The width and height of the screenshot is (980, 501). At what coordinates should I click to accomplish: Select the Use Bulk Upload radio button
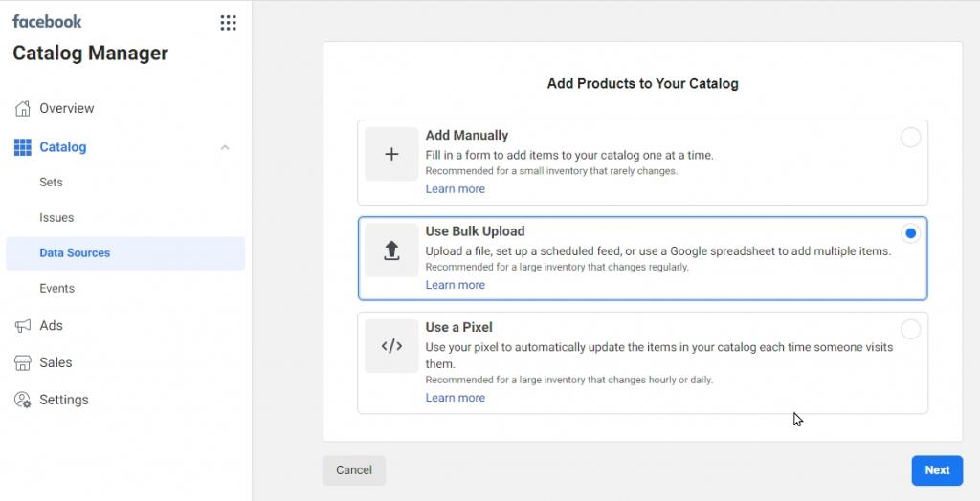pos(911,233)
